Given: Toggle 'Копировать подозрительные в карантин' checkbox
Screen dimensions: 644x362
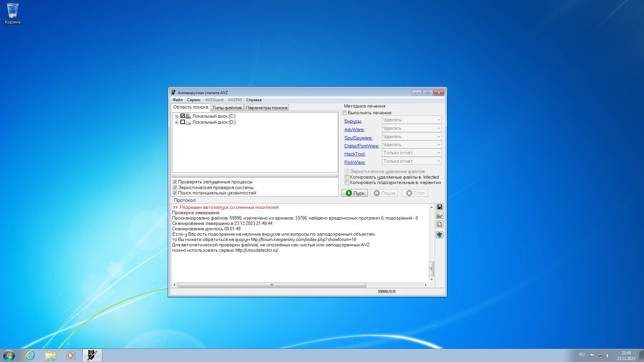Looking at the screenshot, I should tap(347, 183).
